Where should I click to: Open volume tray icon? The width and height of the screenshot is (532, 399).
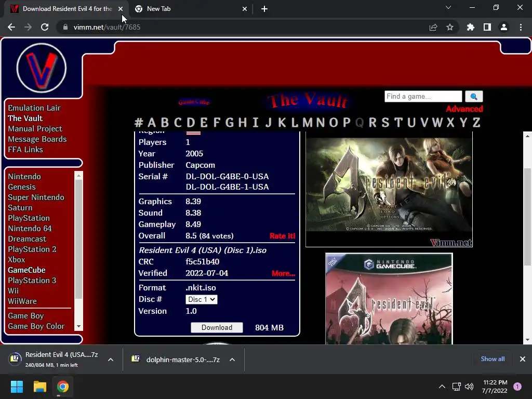coord(469,387)
